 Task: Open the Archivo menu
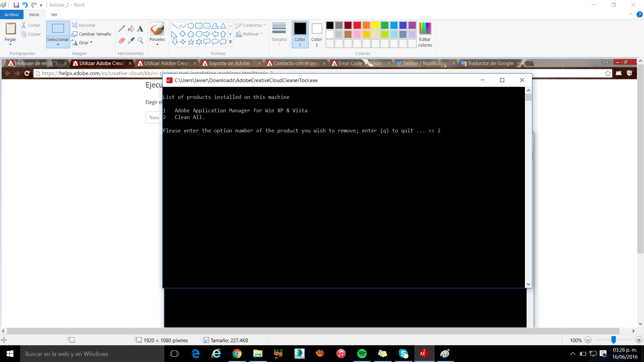[11, 14]
